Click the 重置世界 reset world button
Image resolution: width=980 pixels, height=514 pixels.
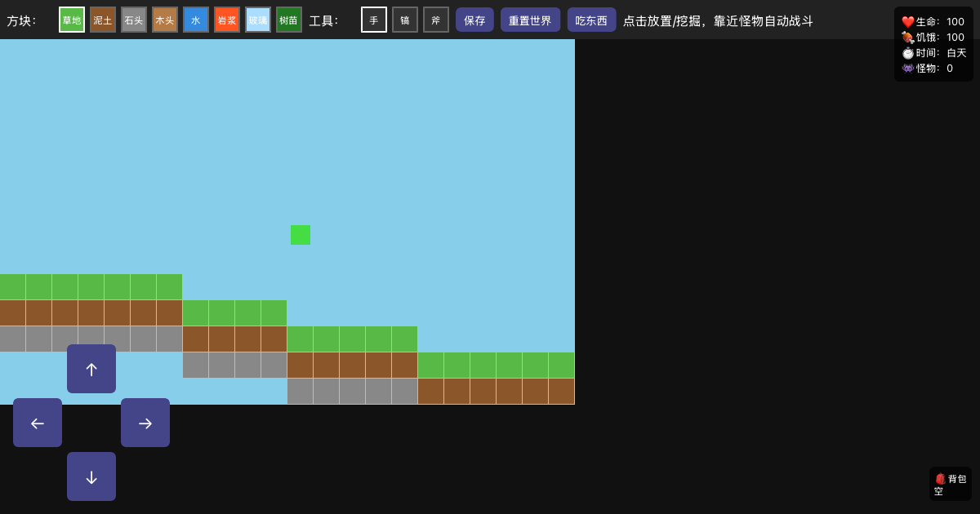pyautogui.click(x=531, y=20)
